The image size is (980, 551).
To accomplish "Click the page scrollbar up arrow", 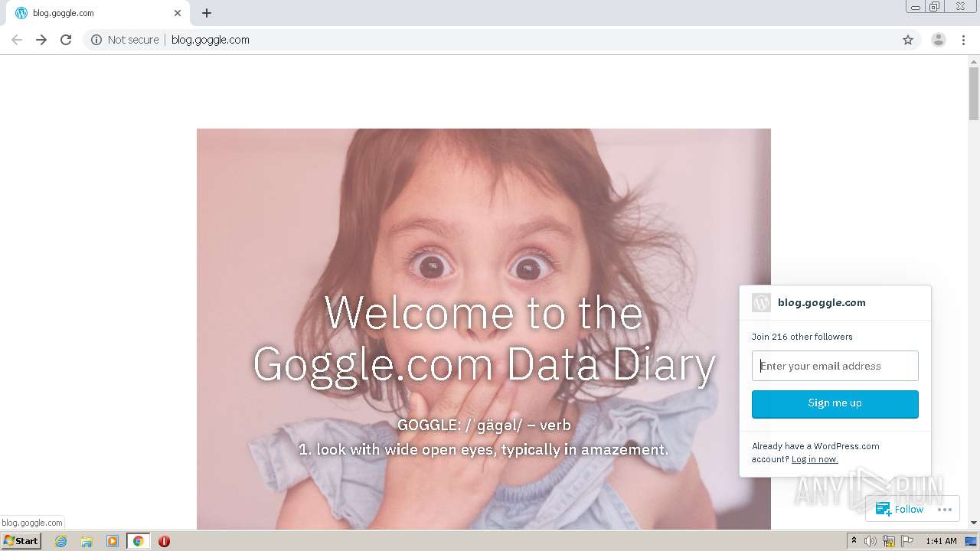I will click(x=974, y=61).
